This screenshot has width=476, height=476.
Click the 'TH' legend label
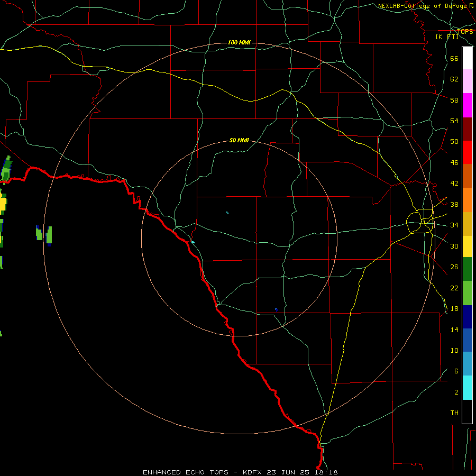454,413
